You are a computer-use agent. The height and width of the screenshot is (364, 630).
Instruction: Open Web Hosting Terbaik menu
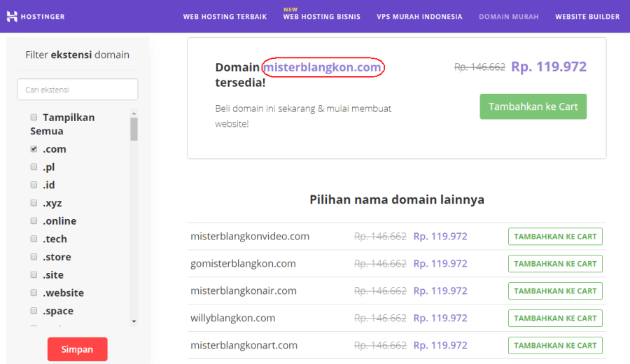pos(225,17)
